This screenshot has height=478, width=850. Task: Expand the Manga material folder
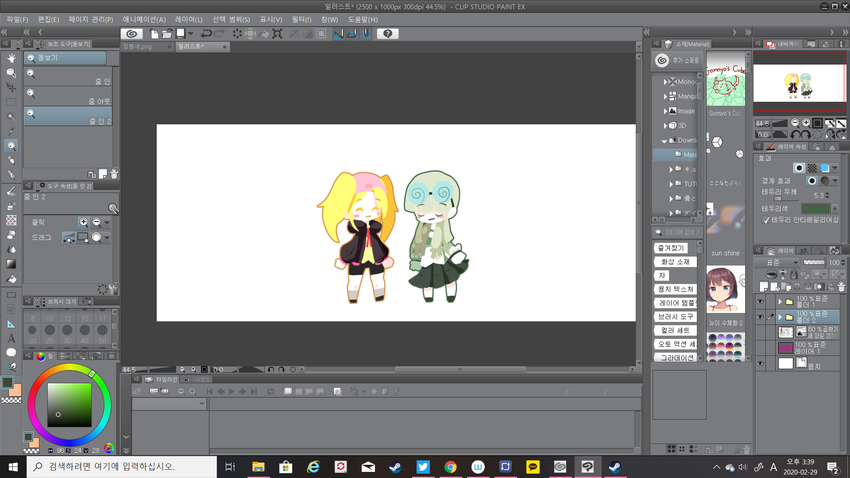[x=665, y=96]
